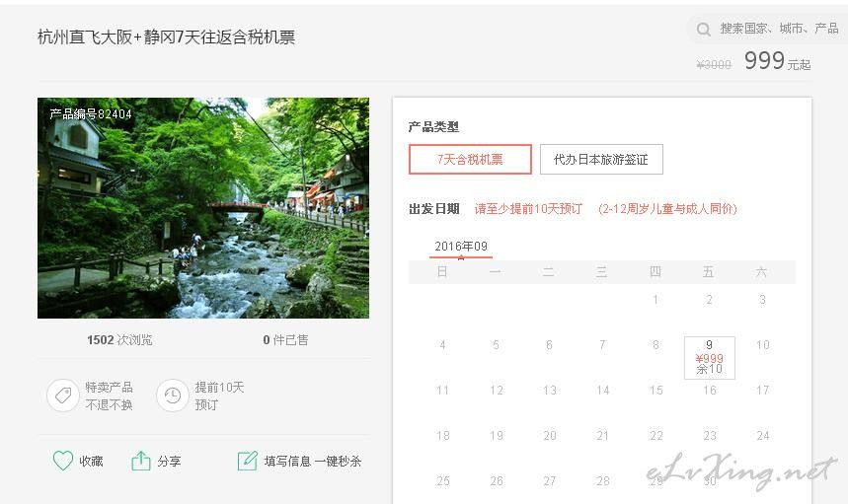
Task: Click calendar date 4
Action: pos(442,344)
